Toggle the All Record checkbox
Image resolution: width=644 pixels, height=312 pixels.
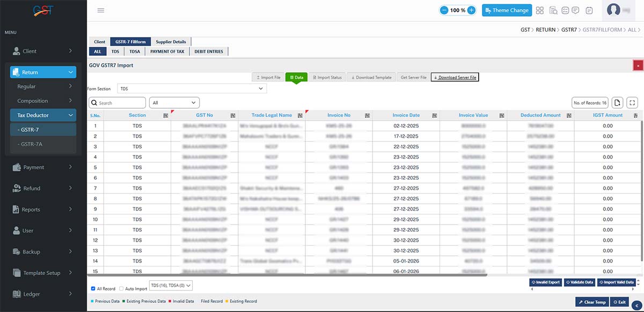[93, 288]
